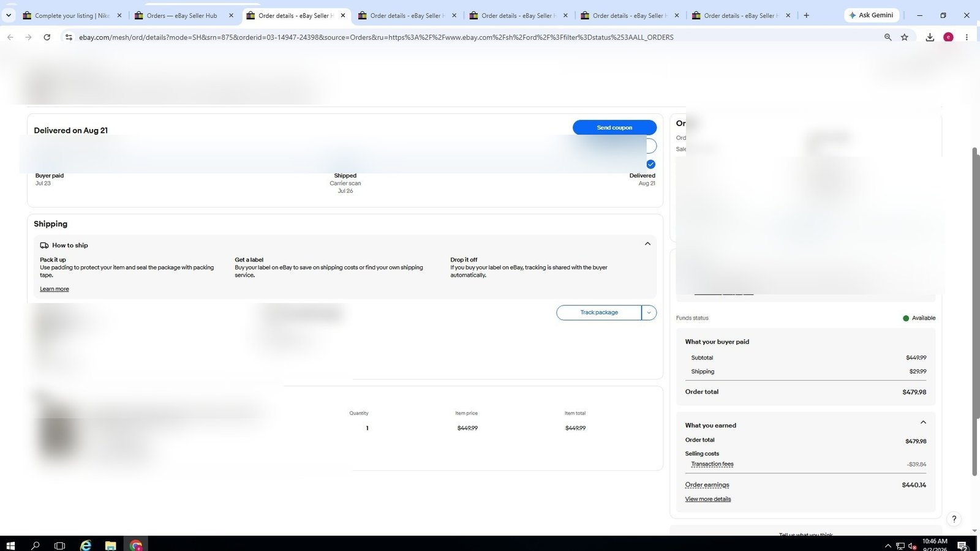This screenshot has width=980, height=551.
Task: Bookmark this page with the star icon
Action: pos(905,37)
